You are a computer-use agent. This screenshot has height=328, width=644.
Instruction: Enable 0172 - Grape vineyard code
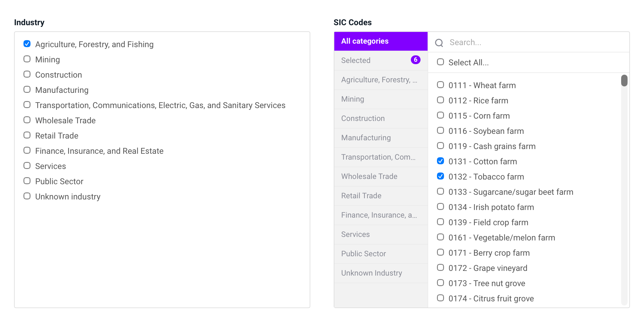click(440, 268)
